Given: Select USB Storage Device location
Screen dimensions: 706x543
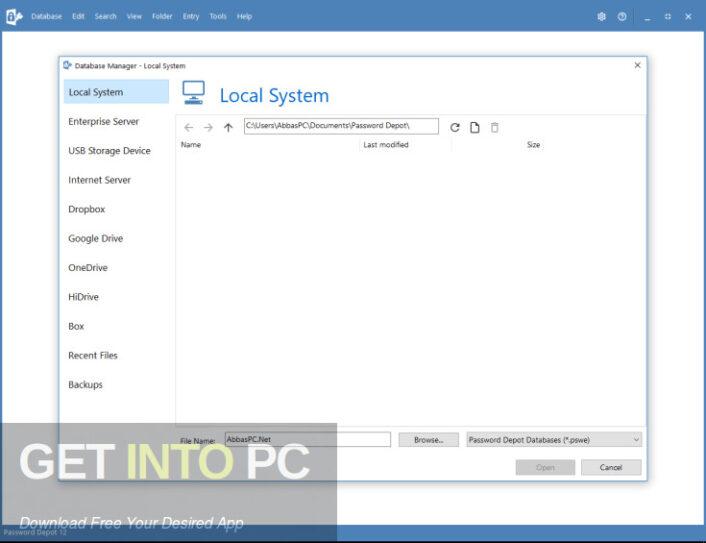Looking at the screenshot, I should coord(109,151).
